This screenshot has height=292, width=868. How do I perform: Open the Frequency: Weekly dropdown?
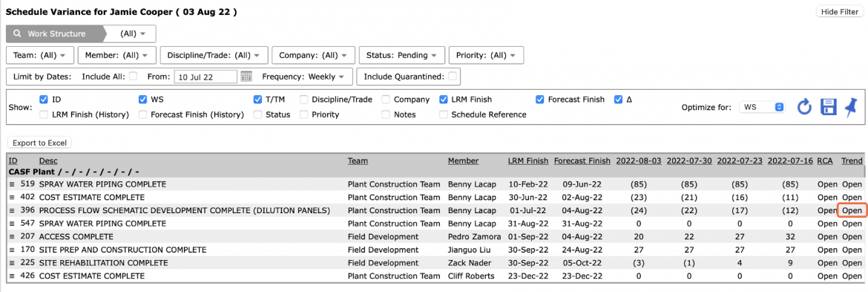[x=303, y=77]
